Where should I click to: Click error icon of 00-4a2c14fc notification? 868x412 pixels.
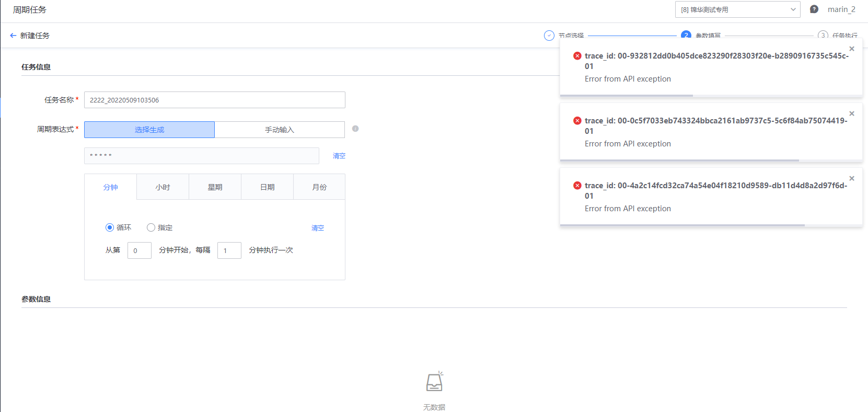pos(577,186)
